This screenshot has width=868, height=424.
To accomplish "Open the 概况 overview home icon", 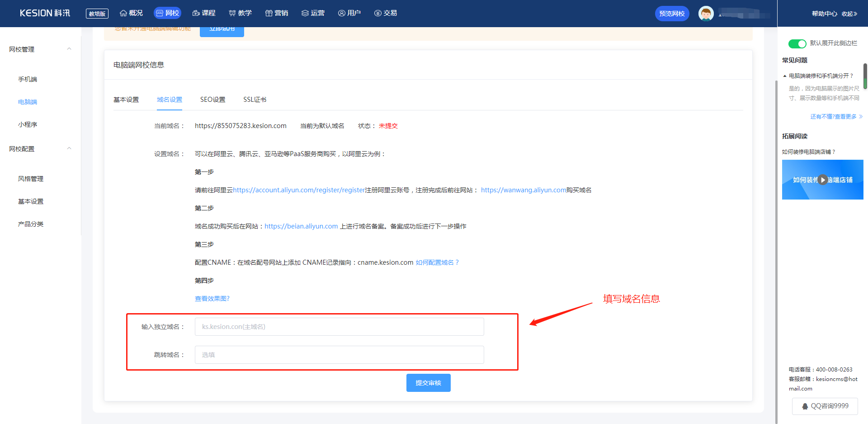I will coord(123,13).
